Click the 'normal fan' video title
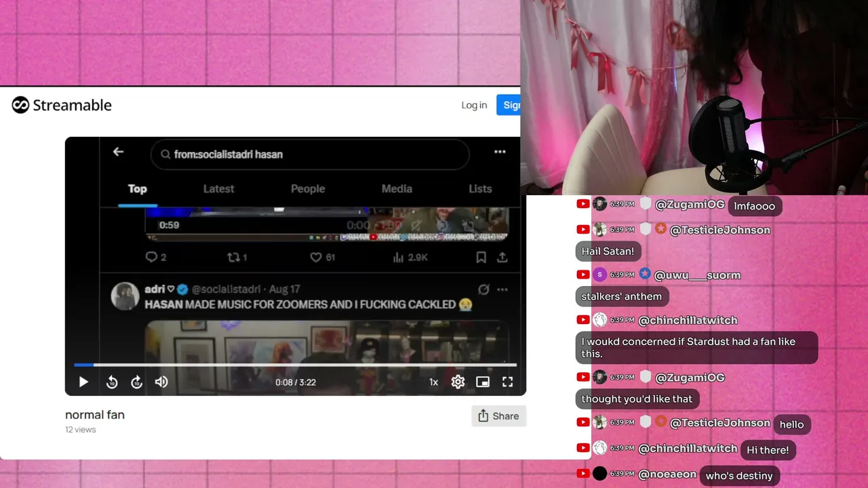Viewport: 868px width, 488px height. pos(95,415)
